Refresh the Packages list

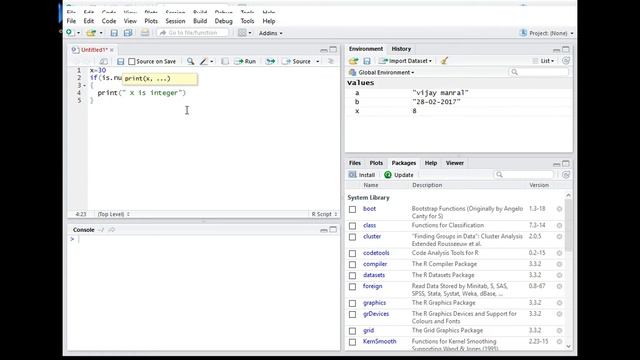566,175
